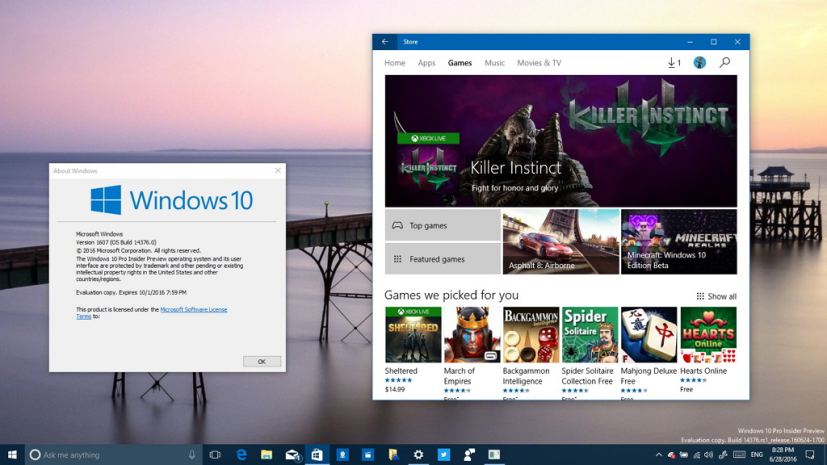Screen dimensions: 827x465
Task: Open the Mahjong Deluxe Free icon
Action: click(649, 335)
